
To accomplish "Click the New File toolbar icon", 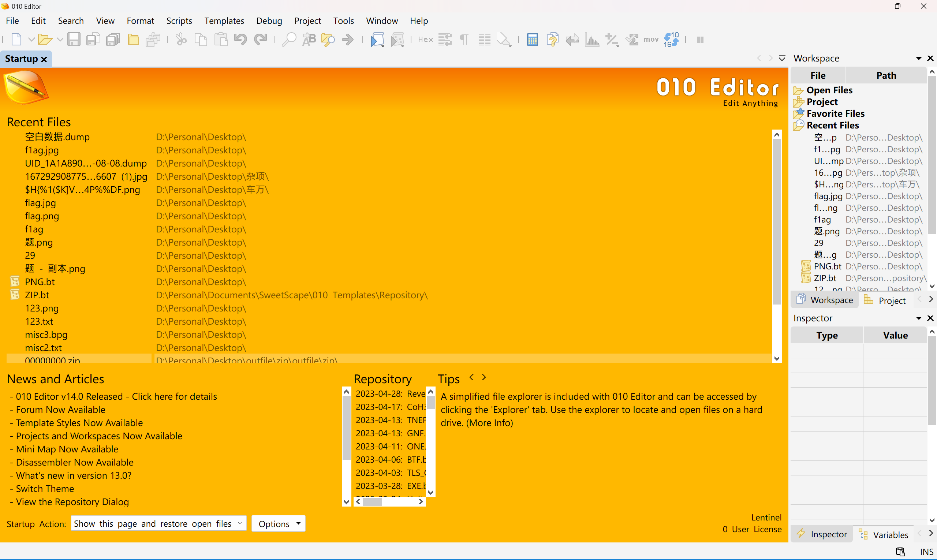I will (x=16, y=39).
